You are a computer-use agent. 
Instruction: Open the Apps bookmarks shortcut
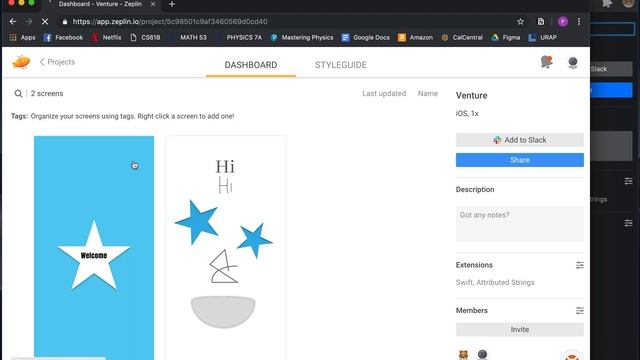click(x=22, y=38)
